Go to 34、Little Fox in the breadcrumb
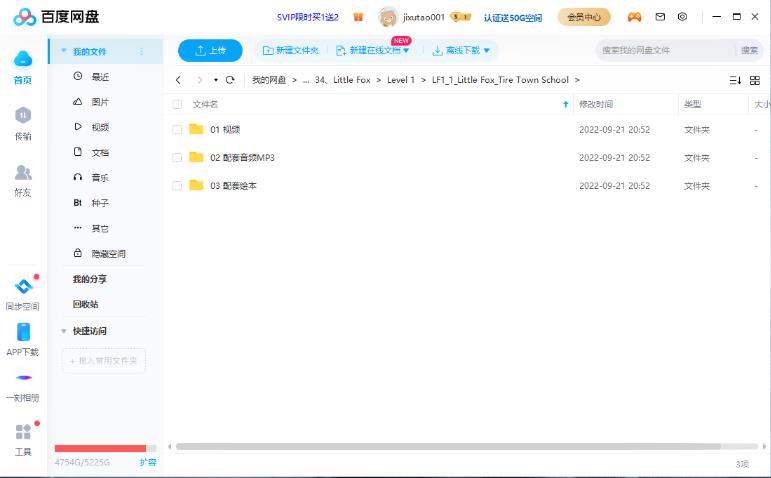The image size is (771, 478). coord(343,80)
